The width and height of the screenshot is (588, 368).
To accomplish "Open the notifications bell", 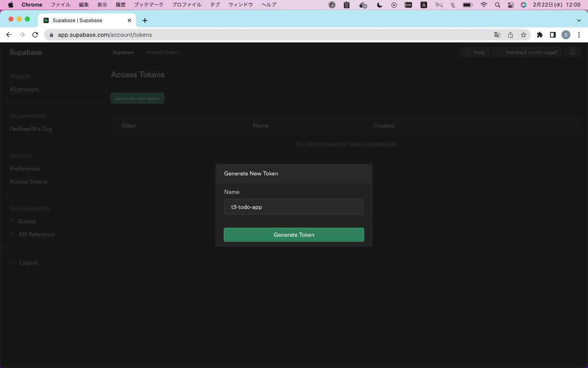I will pos(572,52).
